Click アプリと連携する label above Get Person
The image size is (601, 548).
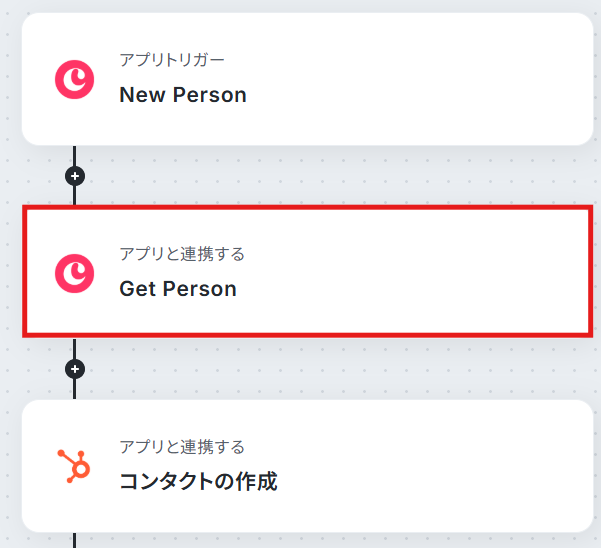(x=181, y=254)
